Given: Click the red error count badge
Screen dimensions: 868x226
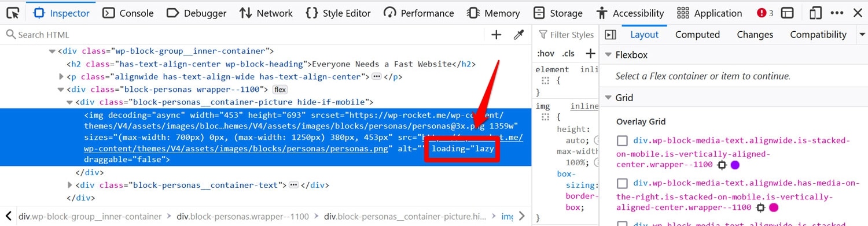Looking at the screenshot, I should [765, 13].
